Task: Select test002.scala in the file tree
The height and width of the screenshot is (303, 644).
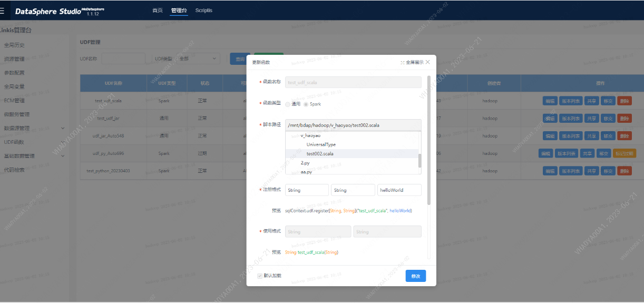Action: [320, 154]
